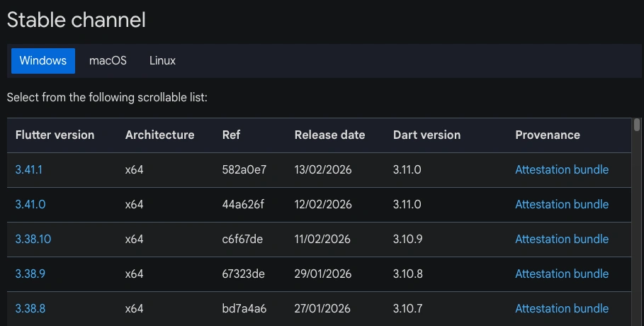Click the Stable channel heading

tap(77, 20)
